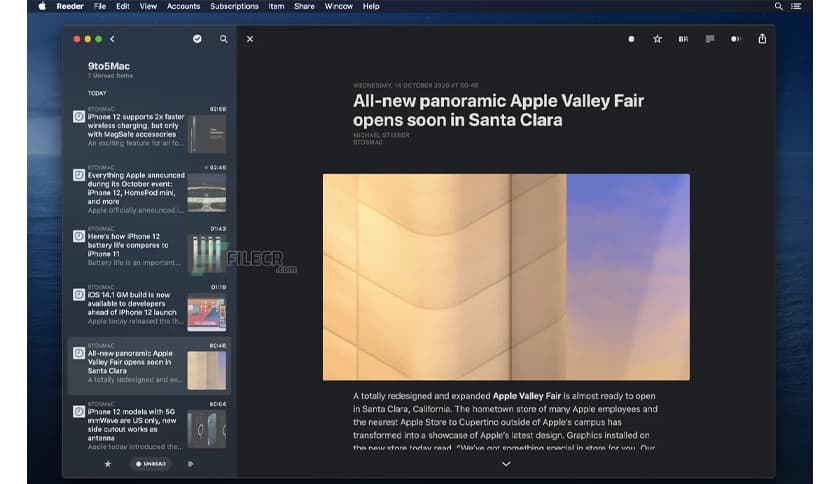
Task: Open Bionic Reading BR icon
Action: (683, 39)
